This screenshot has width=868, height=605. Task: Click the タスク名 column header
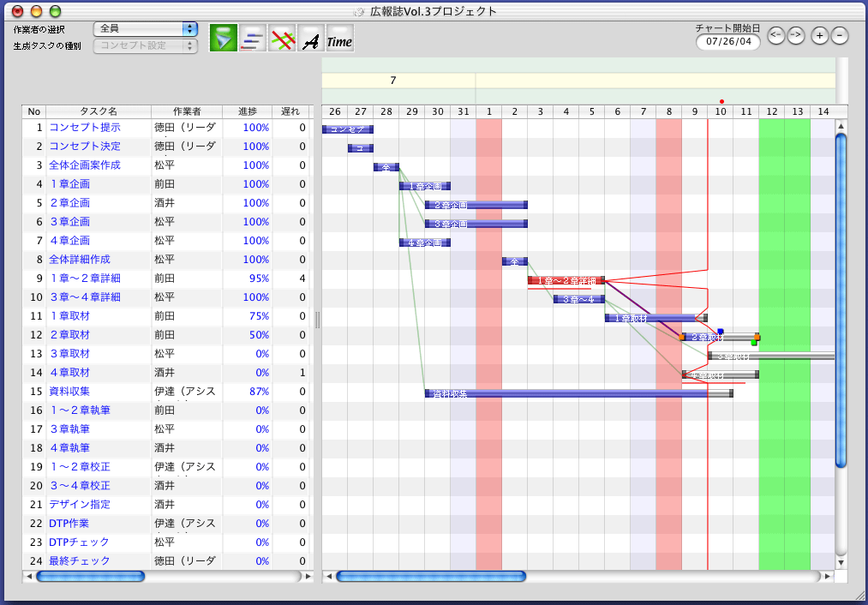[98, 111]
